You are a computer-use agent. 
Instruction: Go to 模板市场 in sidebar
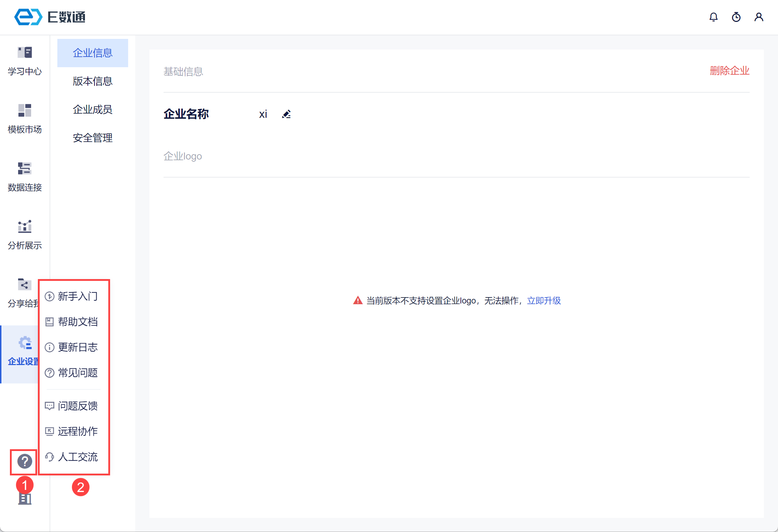(25, 119)
